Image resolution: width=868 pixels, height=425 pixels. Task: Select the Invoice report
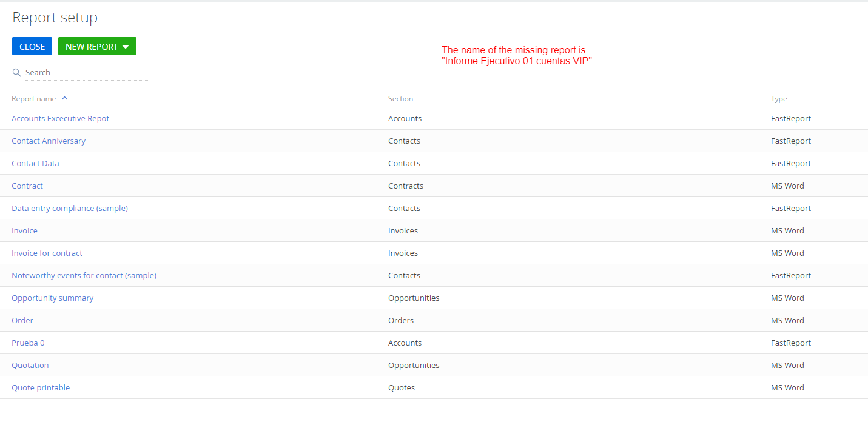pyautogui.click(x=24, y=230)
